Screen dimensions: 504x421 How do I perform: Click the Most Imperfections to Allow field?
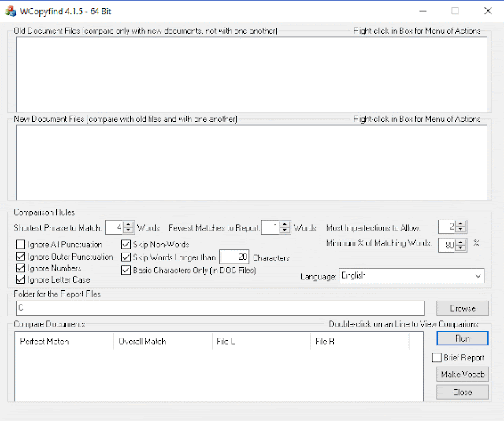tap(447, 227)
